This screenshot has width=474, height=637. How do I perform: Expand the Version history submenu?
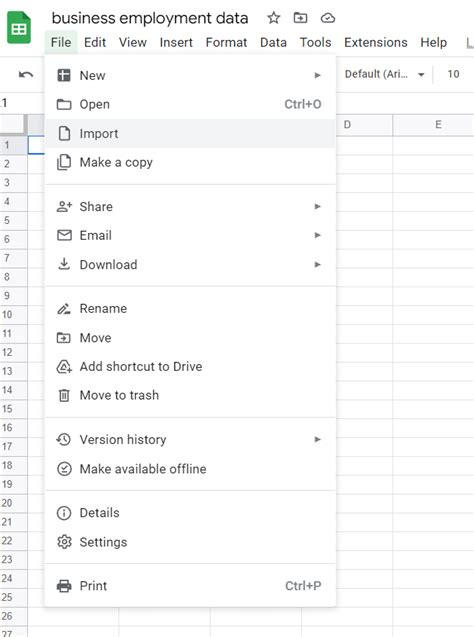pyautogui.click(x=190, y=440)
